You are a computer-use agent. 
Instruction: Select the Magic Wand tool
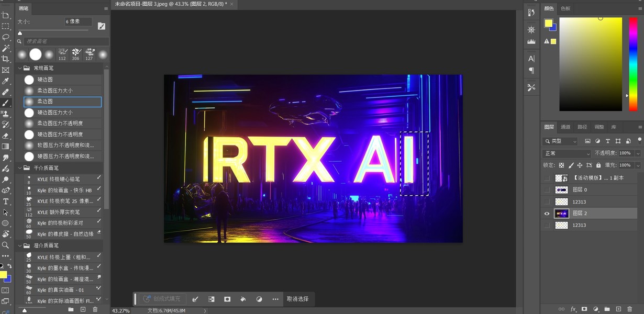[5, 48]
